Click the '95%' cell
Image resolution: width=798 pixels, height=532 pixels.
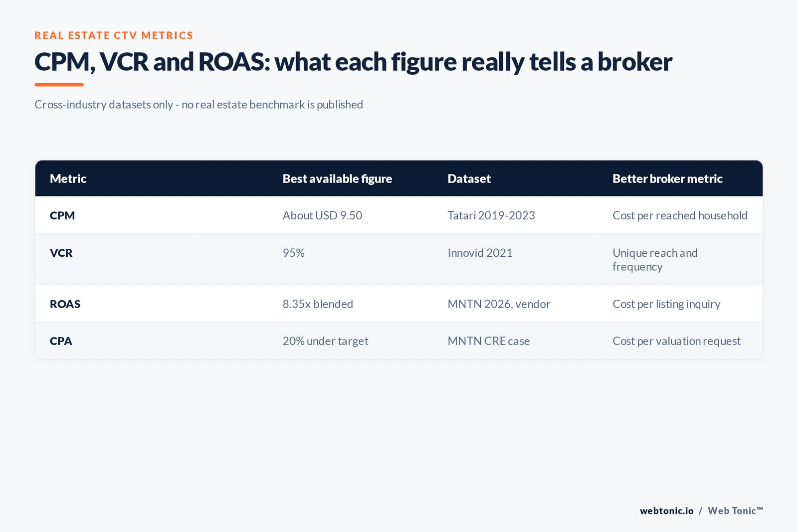(x=294, y=253)
